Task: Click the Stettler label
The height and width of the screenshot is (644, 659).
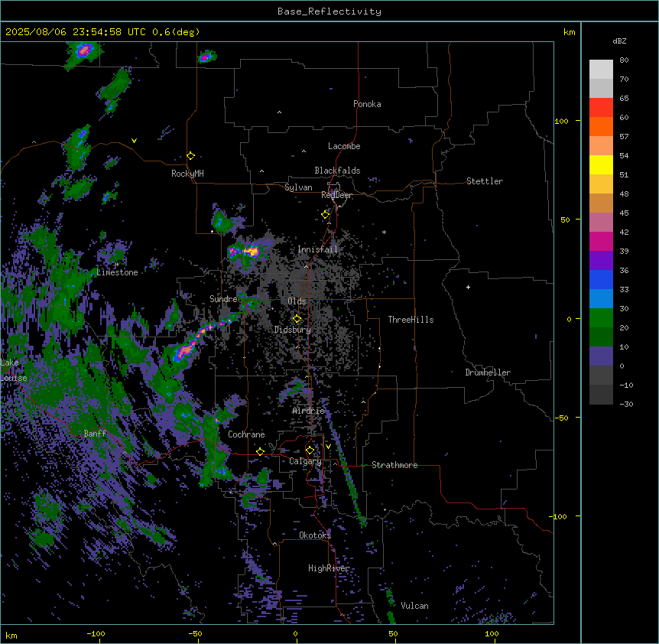Action: point(485,181)
